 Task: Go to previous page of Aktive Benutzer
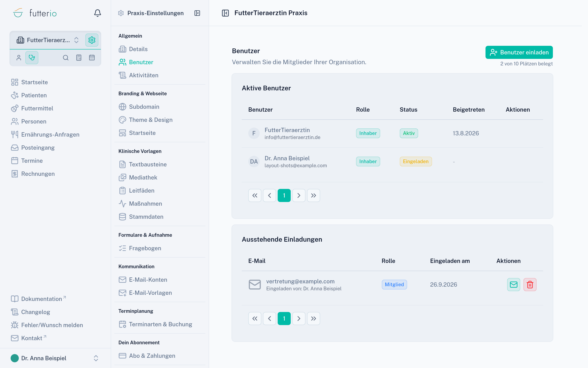pyautogui.click(x=269, y=195)
